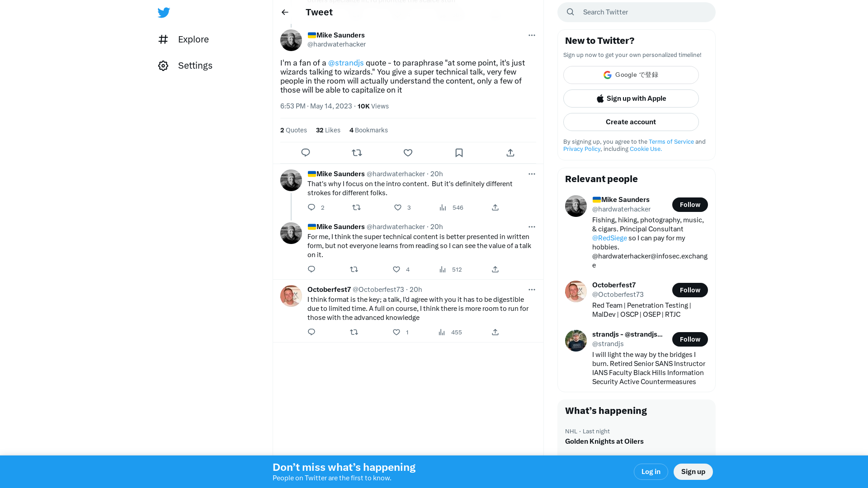The height and width of the screenshot is (488, 868).
Task: Click the retweet icon on main tweet
Action: click(x=357, y=152)
